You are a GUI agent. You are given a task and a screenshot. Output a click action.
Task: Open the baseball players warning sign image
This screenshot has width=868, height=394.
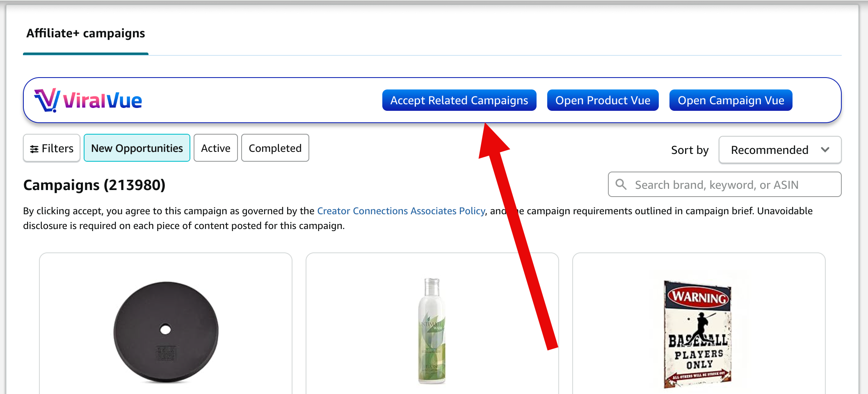(x=698, y=333)
